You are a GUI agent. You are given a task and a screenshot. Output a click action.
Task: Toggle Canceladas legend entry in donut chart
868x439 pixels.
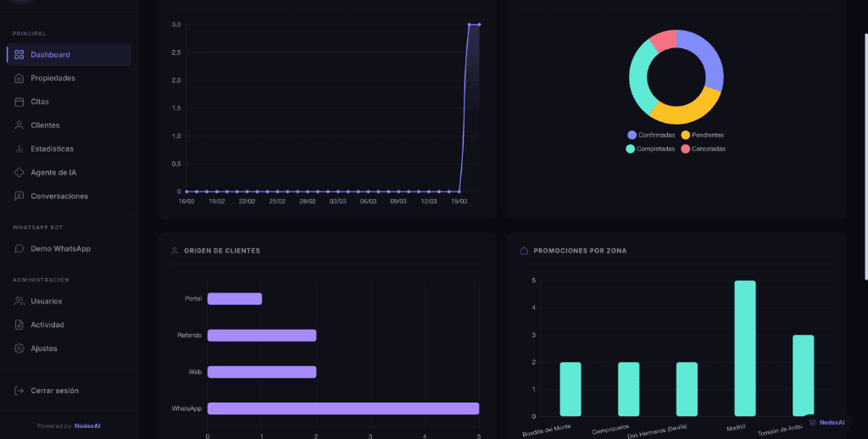click(x=702, y=149)
